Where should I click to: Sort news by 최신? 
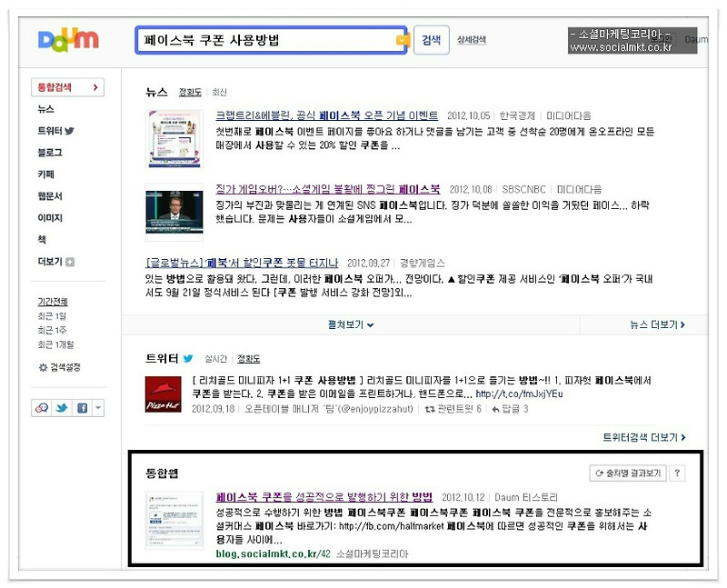(x=219, y=93)
